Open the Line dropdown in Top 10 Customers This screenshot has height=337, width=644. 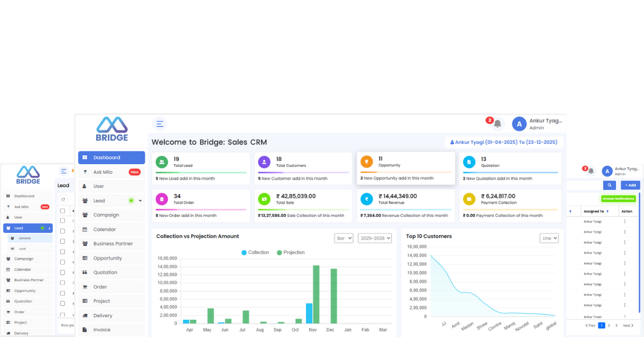[549, 238]
